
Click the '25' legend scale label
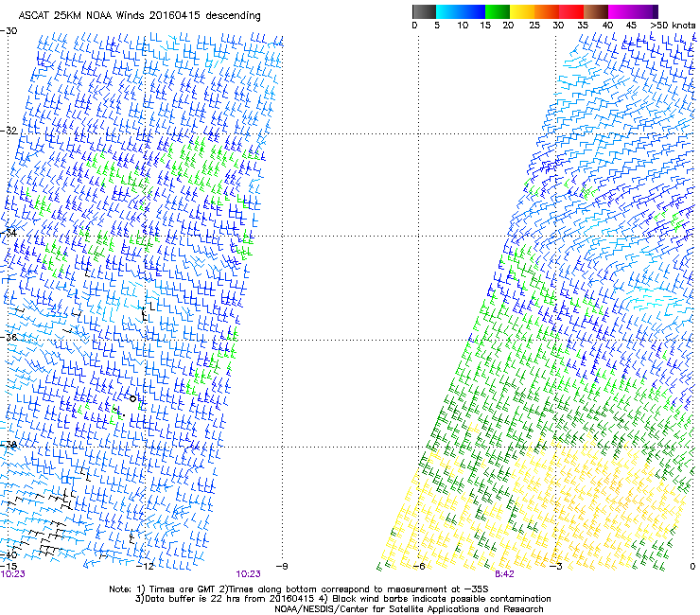(534, 25)
